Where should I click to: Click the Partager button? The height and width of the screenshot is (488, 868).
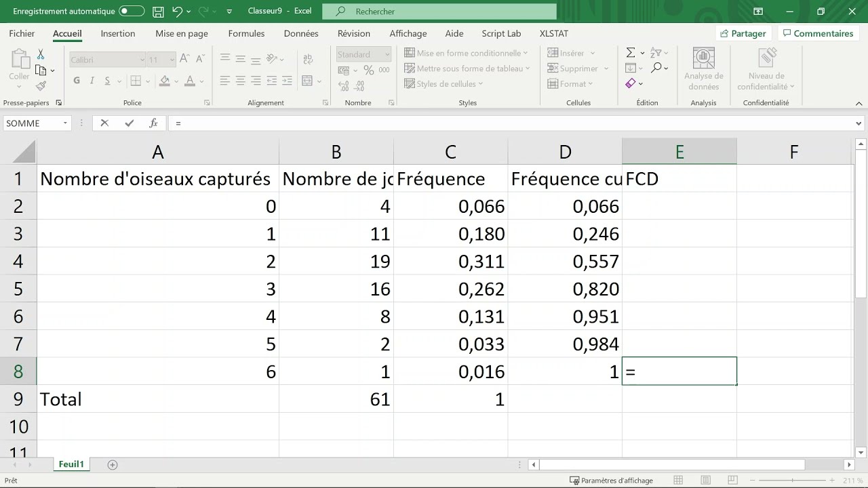point(743,33)
